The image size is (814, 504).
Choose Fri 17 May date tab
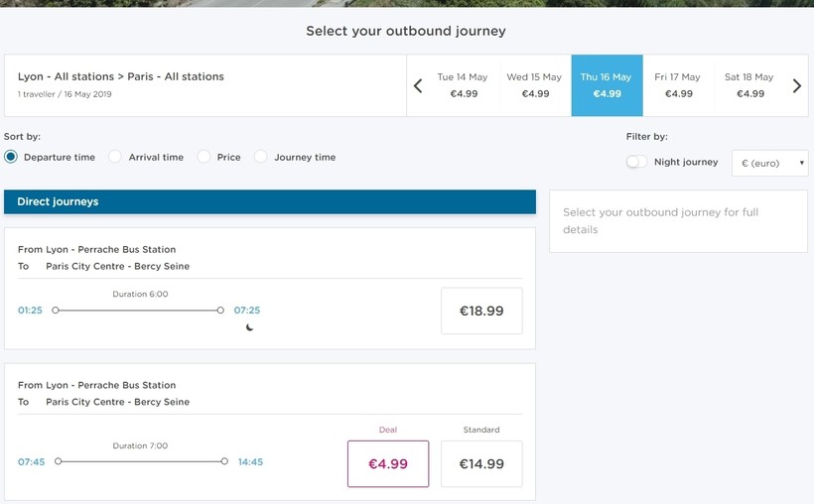tap(678, 85)
